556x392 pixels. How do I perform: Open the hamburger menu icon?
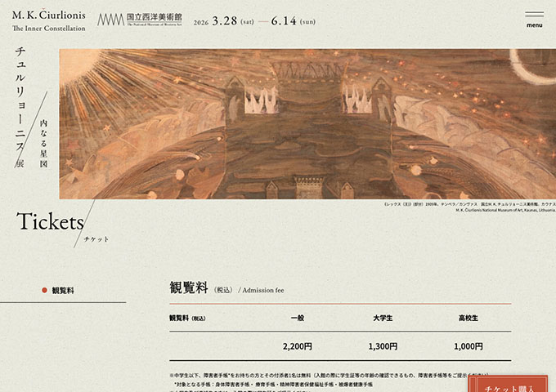pyautogui.click(x=535, y=20)
